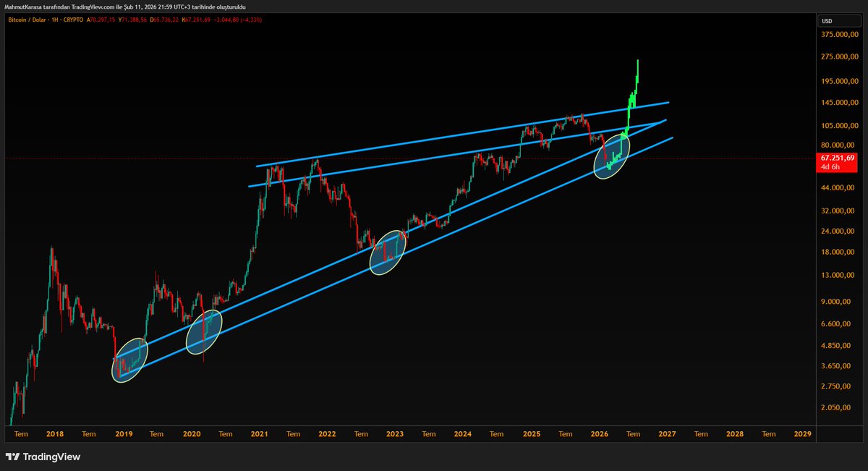Click the 2026 label on time axis
The image size is (868, 471).
click(599, 434)
